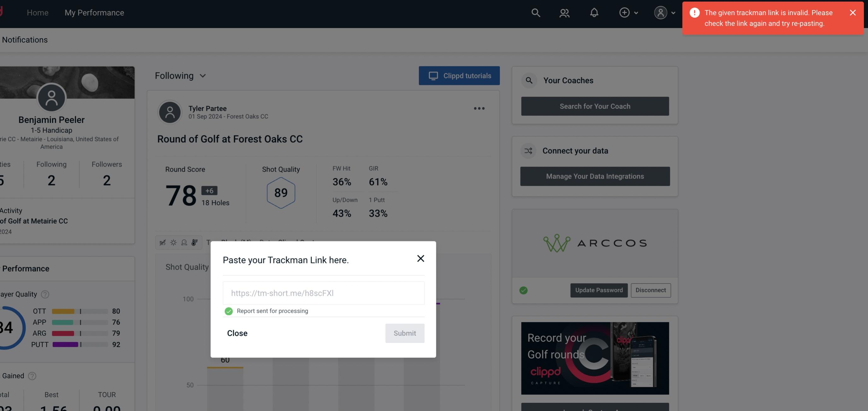868x411 pixels.
Task: Click the plus/add content icon
Action: [x=625, y=12]
